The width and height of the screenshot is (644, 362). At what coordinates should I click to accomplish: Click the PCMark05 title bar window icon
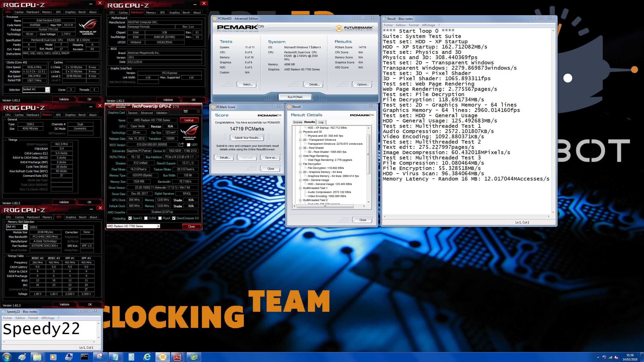pyautogui.click(x=214, y=18)
